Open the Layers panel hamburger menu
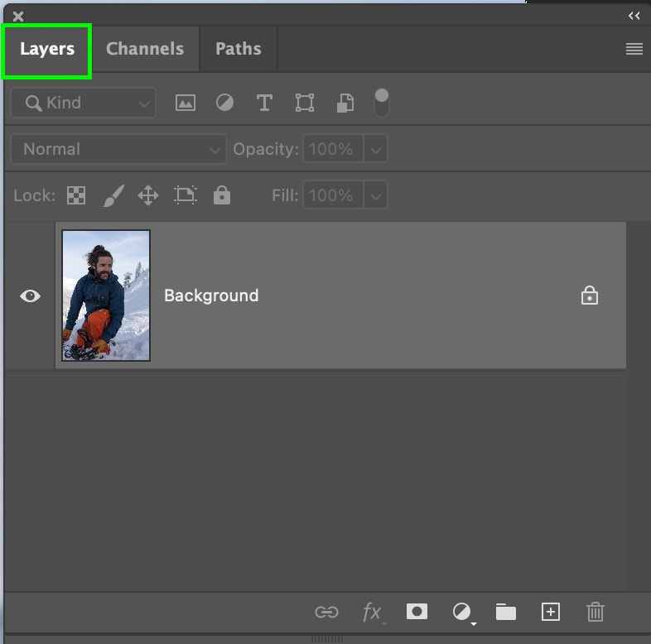 tap(634, 49)
